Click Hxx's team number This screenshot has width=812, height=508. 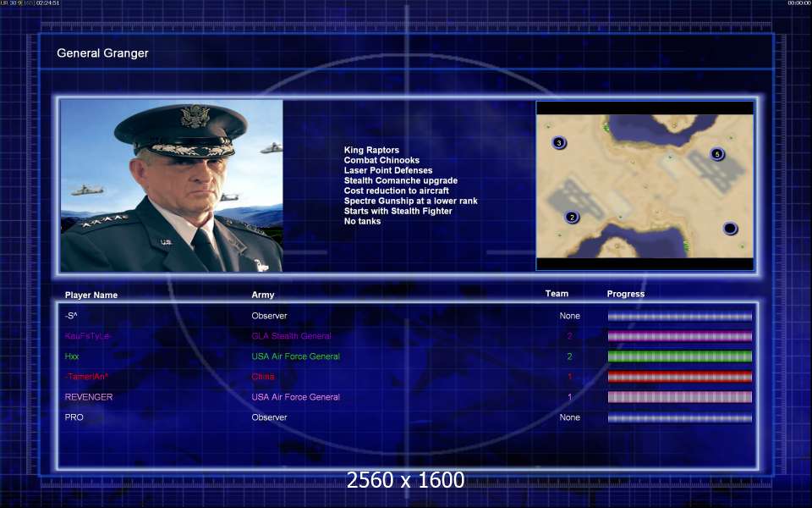pos(569,356)
